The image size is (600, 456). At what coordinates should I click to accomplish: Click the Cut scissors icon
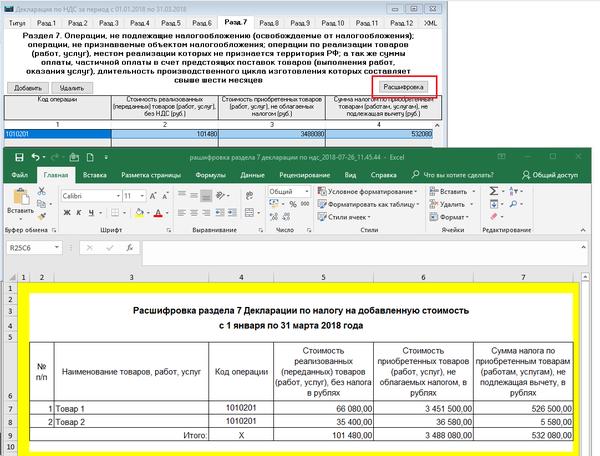tap(41, 191)
